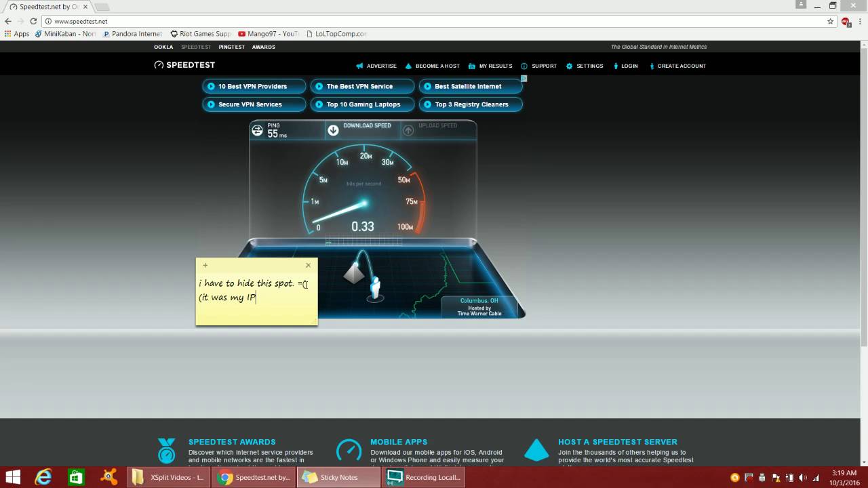Click The Best VPN Service ad
The height and width of the screenshot is (488, 868).
[x=362, y=86]
